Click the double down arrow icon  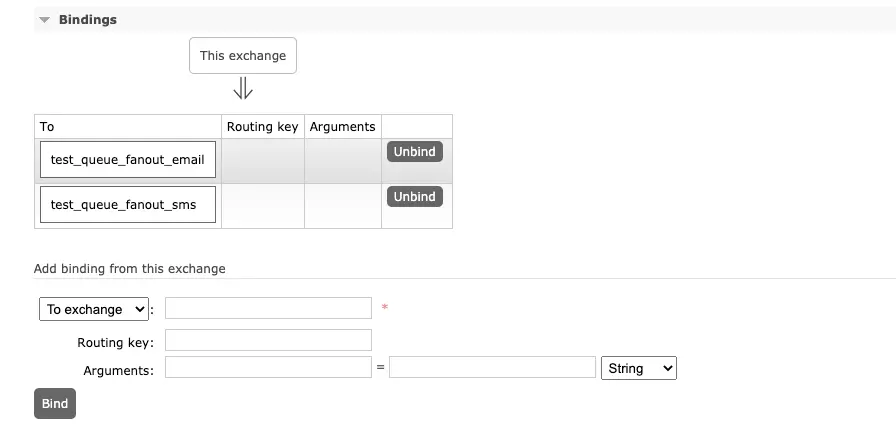coord(243,90)
